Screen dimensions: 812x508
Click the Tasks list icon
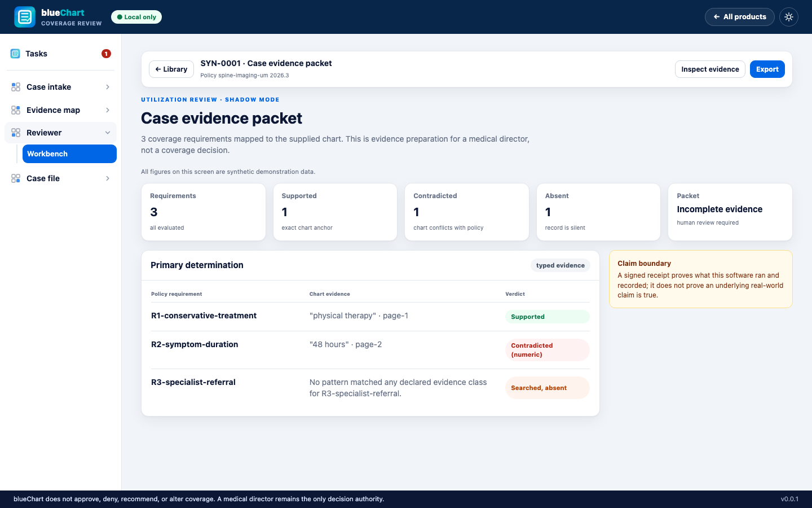click(x=15, y=54)
